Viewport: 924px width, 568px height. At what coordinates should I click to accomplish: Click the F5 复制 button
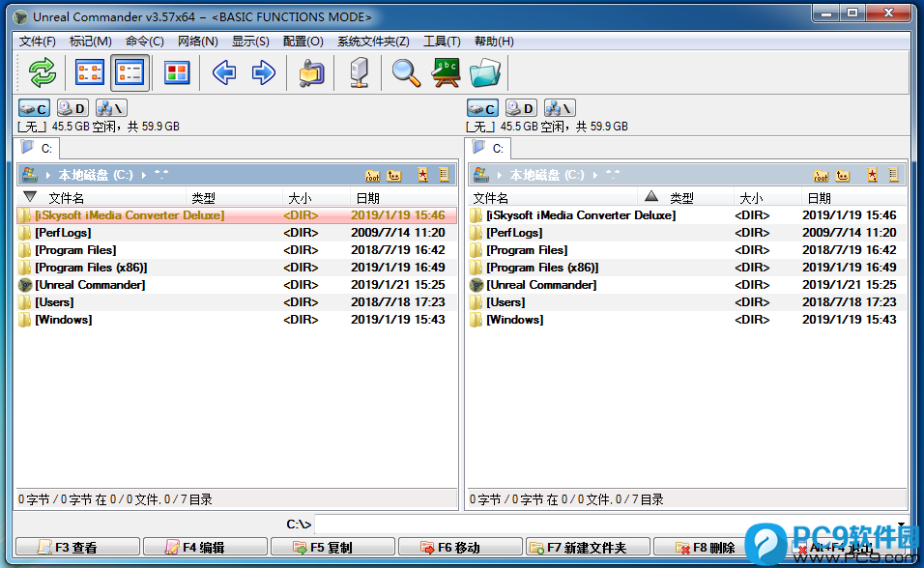click(x=332, y=548)
